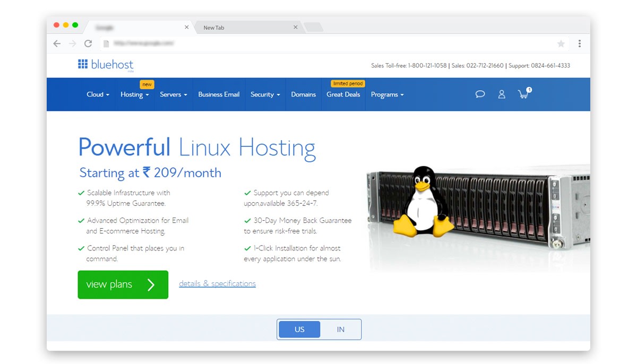This screenshot has width=637, height=364.
Task: Open the Business Email menu item
Action: click(219, 94)
